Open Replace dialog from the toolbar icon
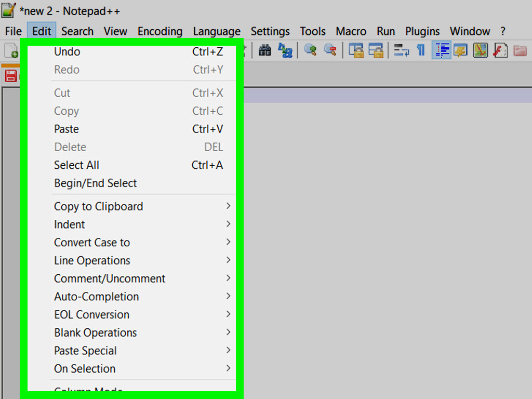 [285, 50]
